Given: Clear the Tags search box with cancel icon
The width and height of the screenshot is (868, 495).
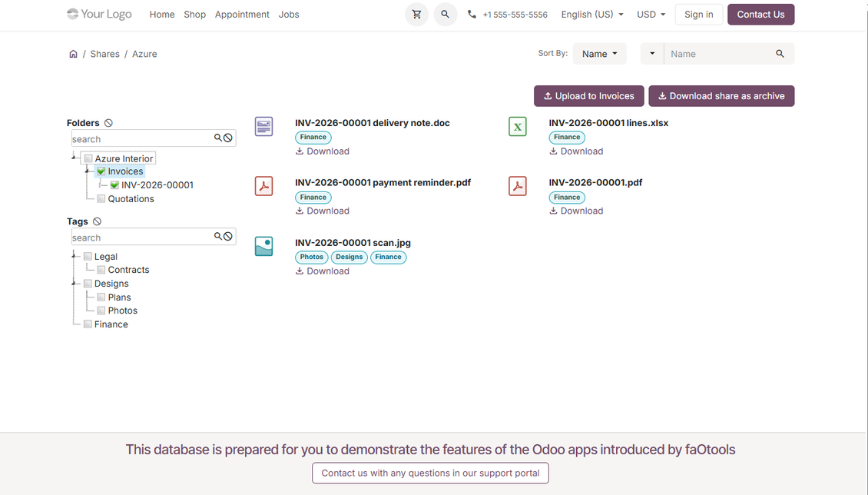Looking at the screenshot, I should coord(227,237).
